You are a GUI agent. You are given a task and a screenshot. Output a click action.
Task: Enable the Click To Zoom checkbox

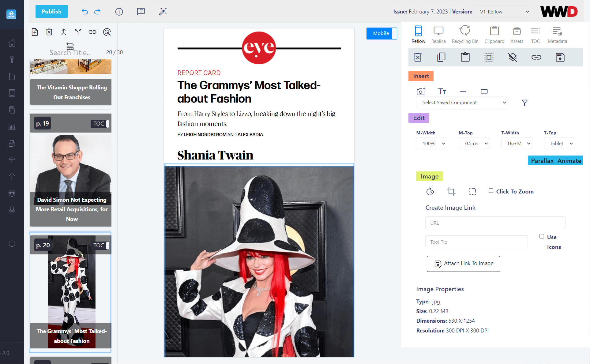491,190
